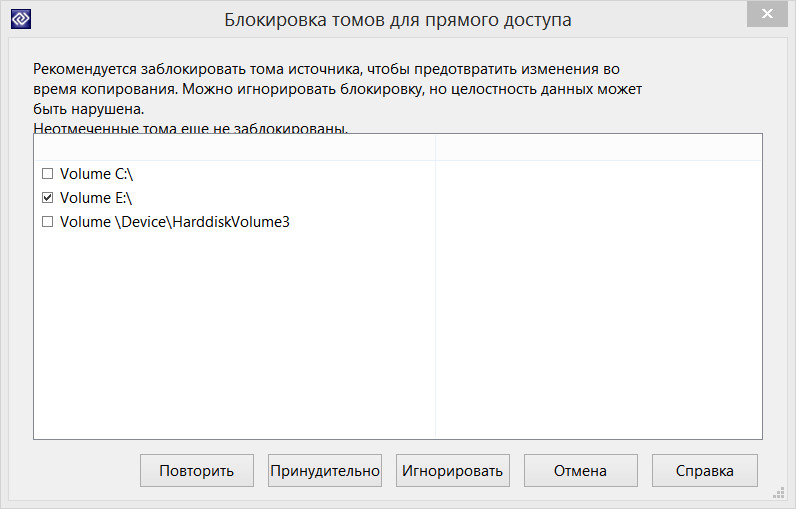Uncheck the Volume E:\ checkbox
Screen dimensions: 796x509
pyautogui.click(x=47, y=198)
